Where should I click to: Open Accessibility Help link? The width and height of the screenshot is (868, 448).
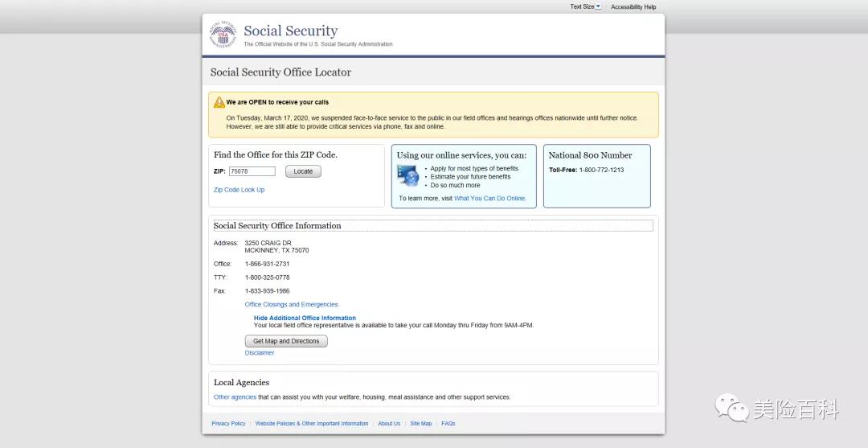(633, 7)
